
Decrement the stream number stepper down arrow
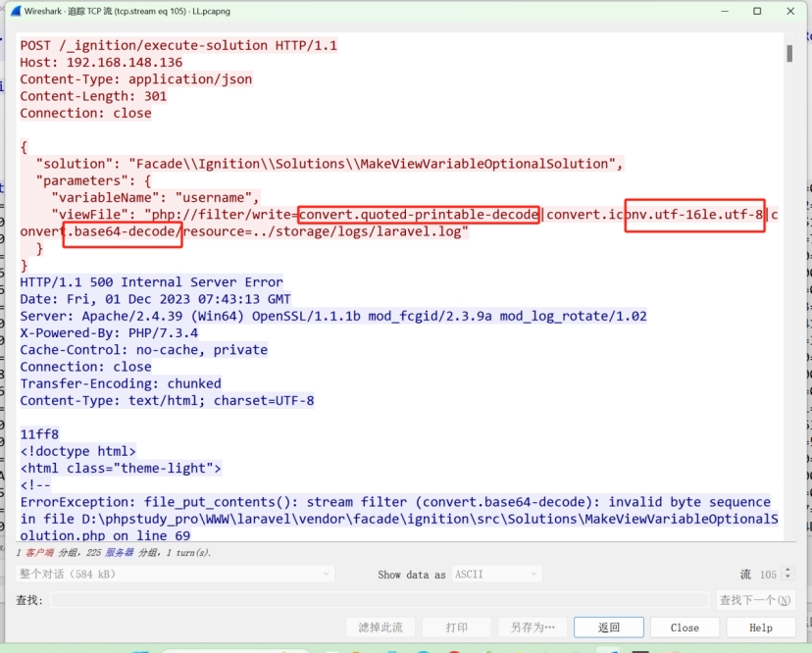pos(787,578)
